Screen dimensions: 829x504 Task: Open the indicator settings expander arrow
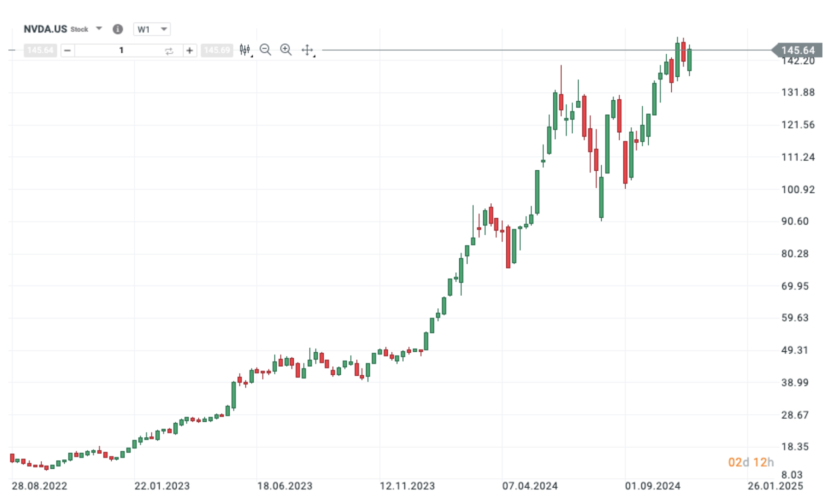point(251,56)
